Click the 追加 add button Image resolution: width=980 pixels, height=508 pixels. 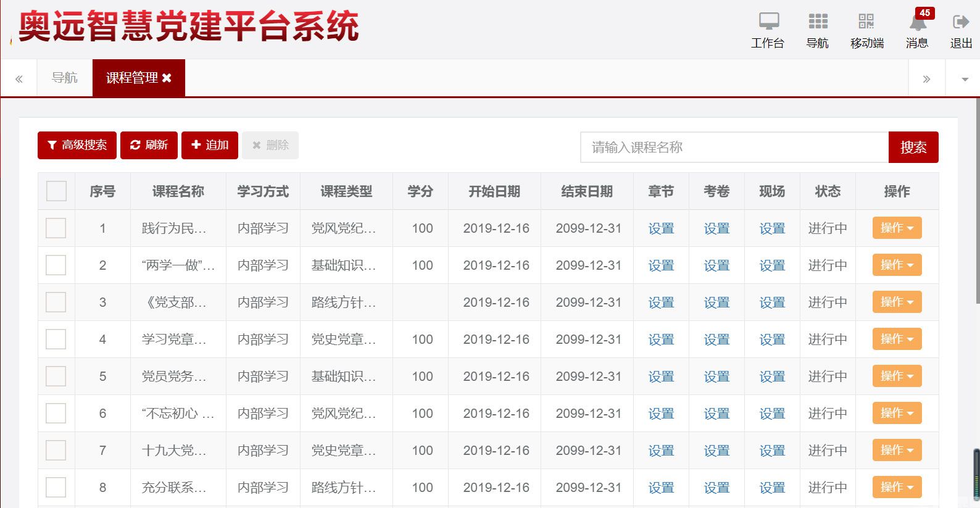(x=210, y=145)
